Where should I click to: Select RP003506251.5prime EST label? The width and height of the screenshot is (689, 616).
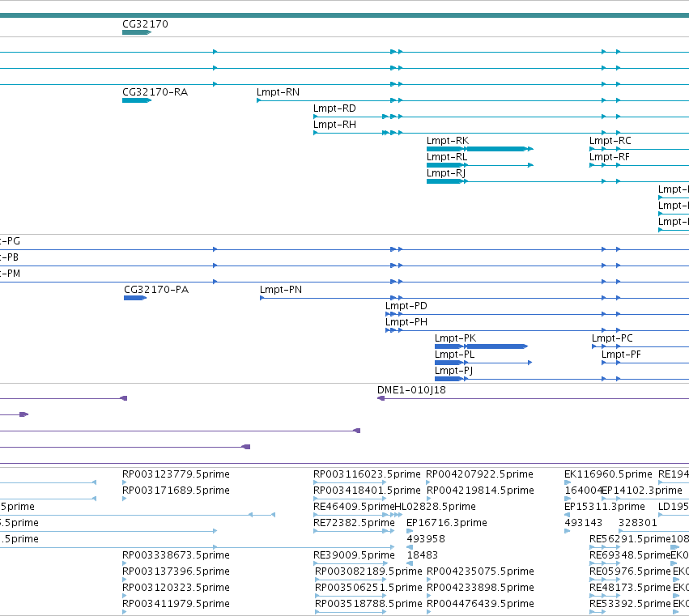point(368,588)
